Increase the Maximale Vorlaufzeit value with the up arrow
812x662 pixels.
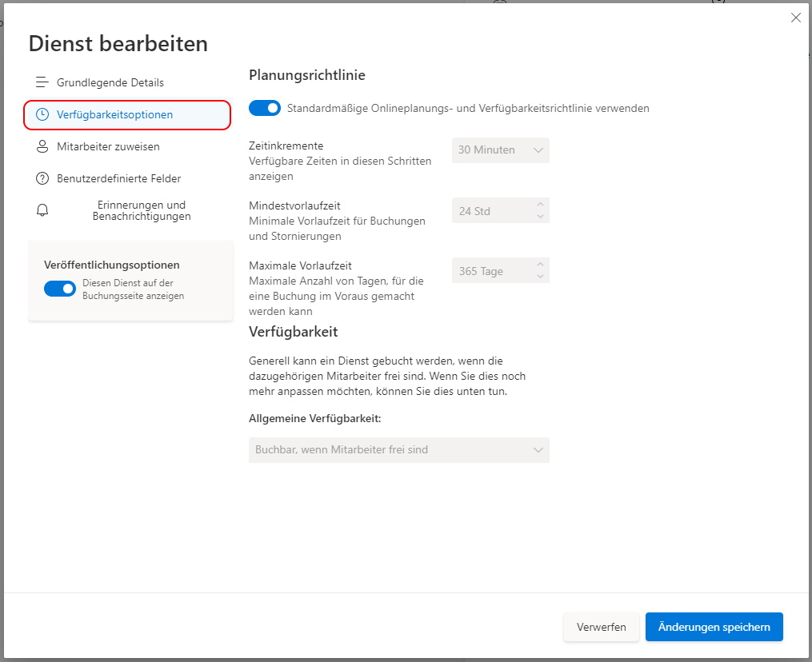(541, 265)
